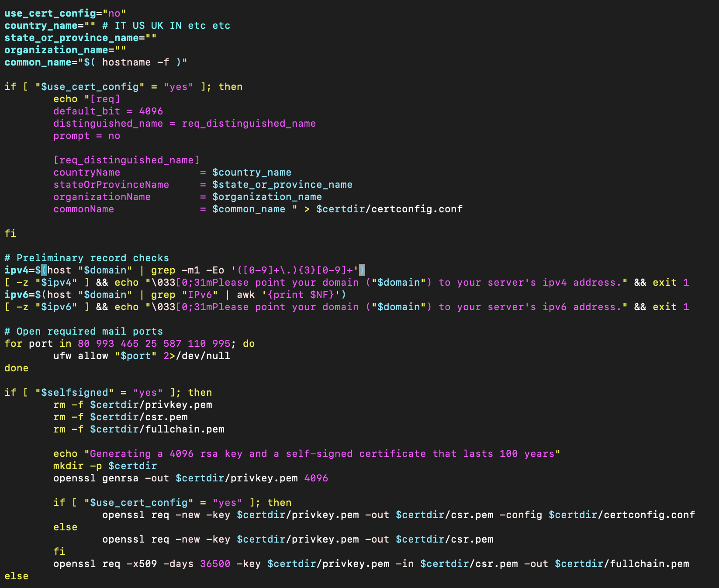Click the highlighted closing parenthesis in ipv4 line
The image size is (719, 588).
point(362,270)
